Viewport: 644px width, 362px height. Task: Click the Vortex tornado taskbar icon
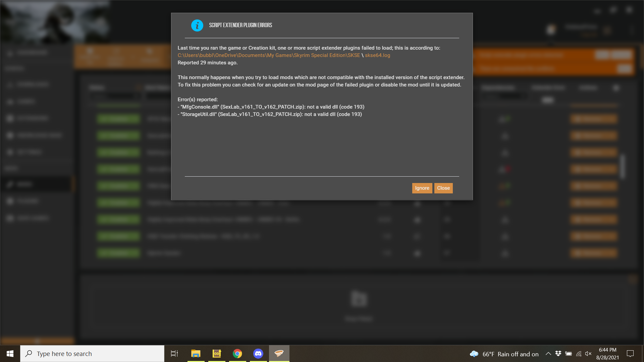(x=279, y=354)
